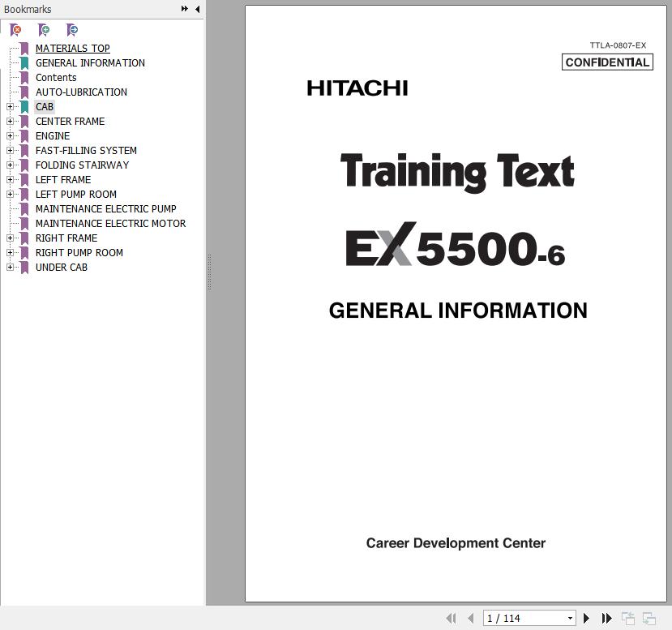Expand the LEFT PUMP ROOM node
The width and height of the screenshot is (672, 630).
click(x=10, y=194)
